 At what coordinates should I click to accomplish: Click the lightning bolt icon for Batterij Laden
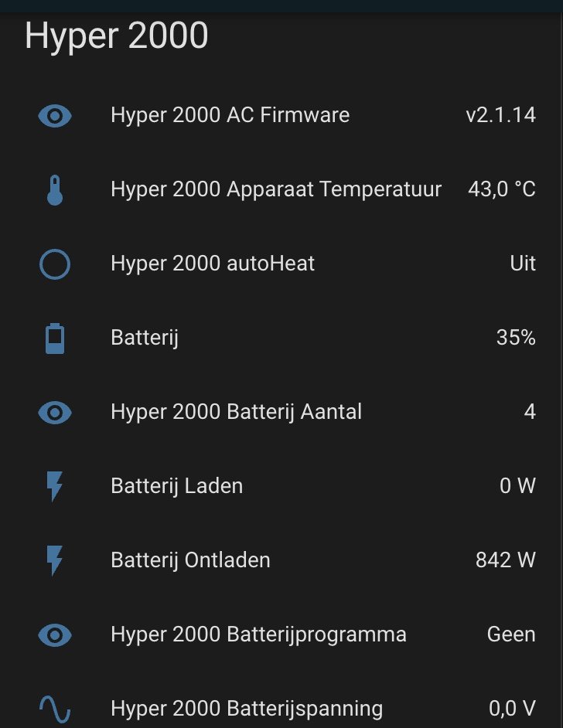coord(55,487)
